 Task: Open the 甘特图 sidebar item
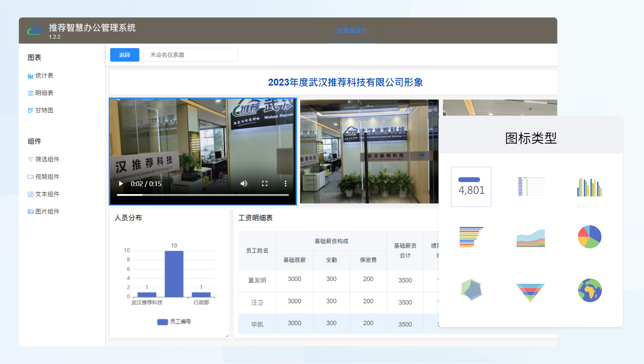[44, 110]
